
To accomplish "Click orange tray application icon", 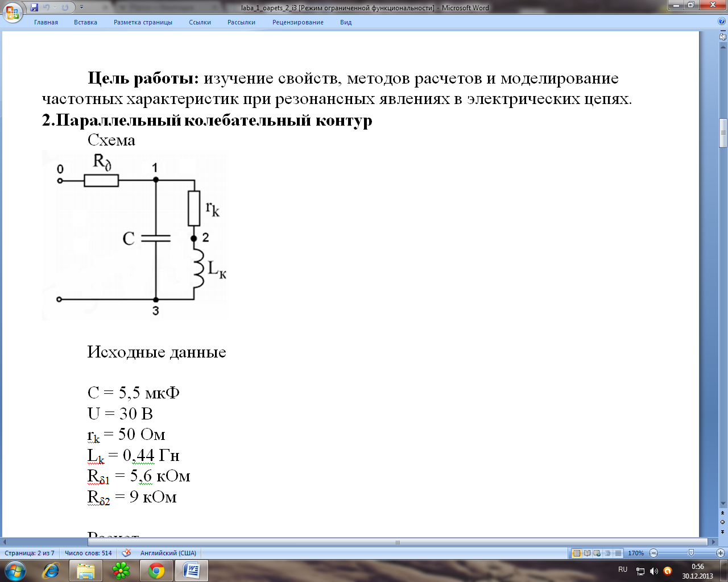I will tap(668, 571).
